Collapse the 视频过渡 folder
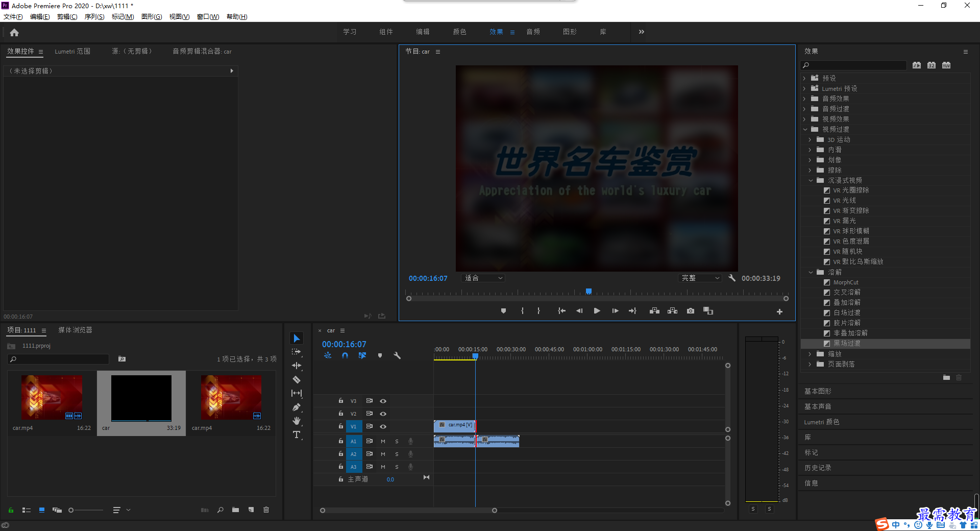980x531 pixels. tap(805, 129)
